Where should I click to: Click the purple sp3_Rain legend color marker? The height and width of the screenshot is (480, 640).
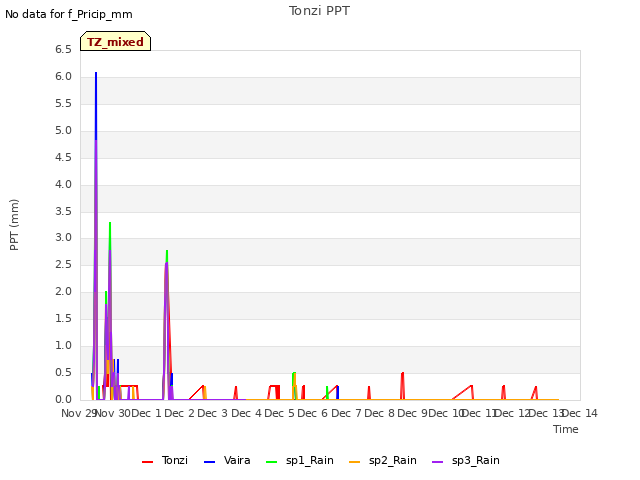[x=438, y=462]
